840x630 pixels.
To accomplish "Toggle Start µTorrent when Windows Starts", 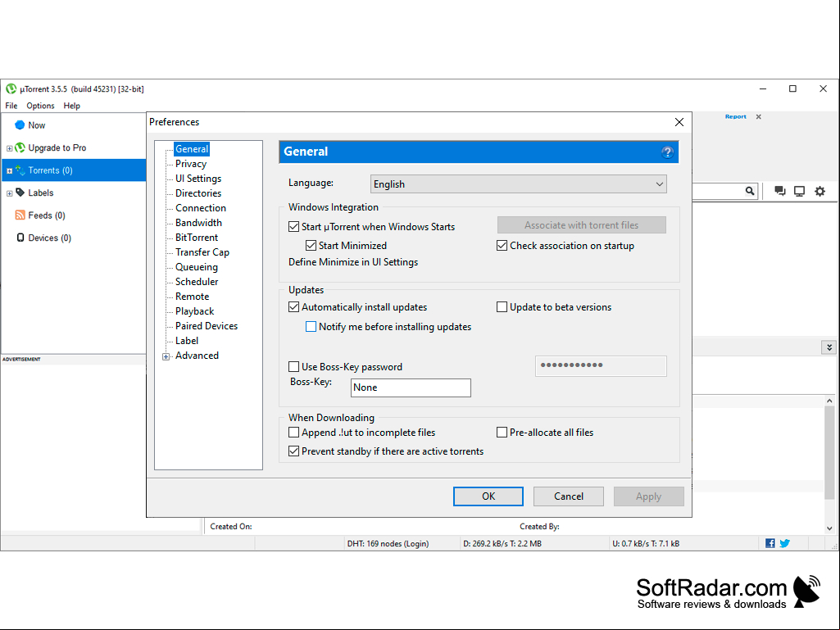I will 293,227.
